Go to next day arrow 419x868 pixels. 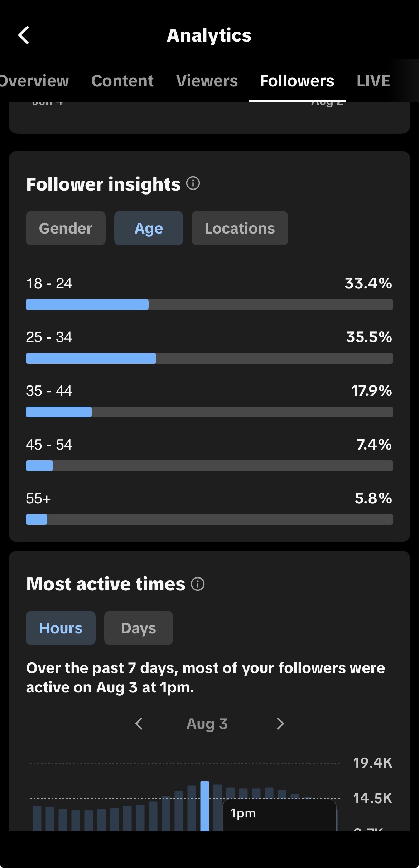pyautogui.click(x=280, y=724)
